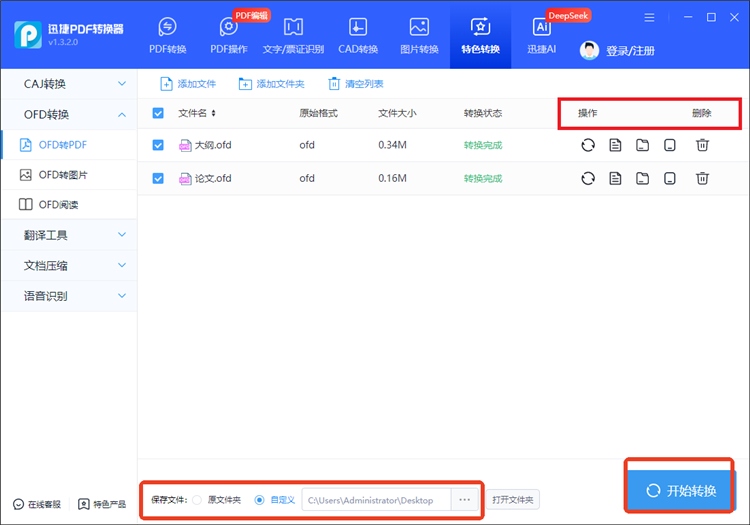Click 开始转换 button
Viewport: 750px width, 525px height.
pyautogui.click(x=680, y=491)
